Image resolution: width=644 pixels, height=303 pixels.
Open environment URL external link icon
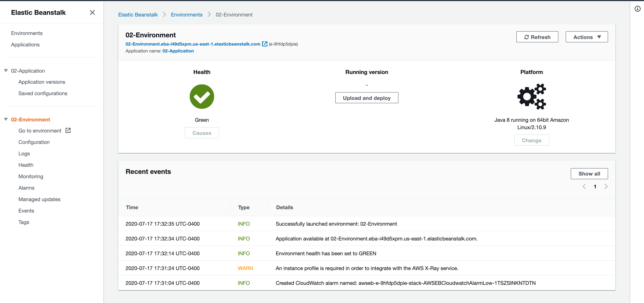[265, 44]
